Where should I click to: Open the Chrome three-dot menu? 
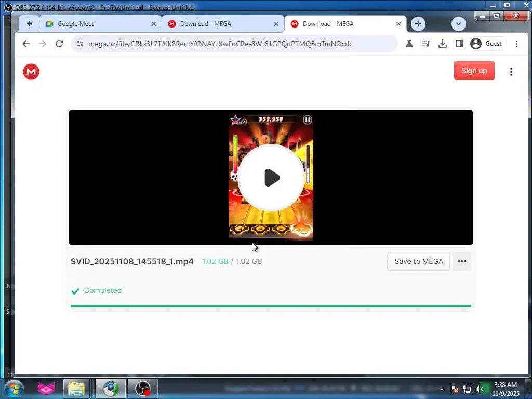click(516, 44)
